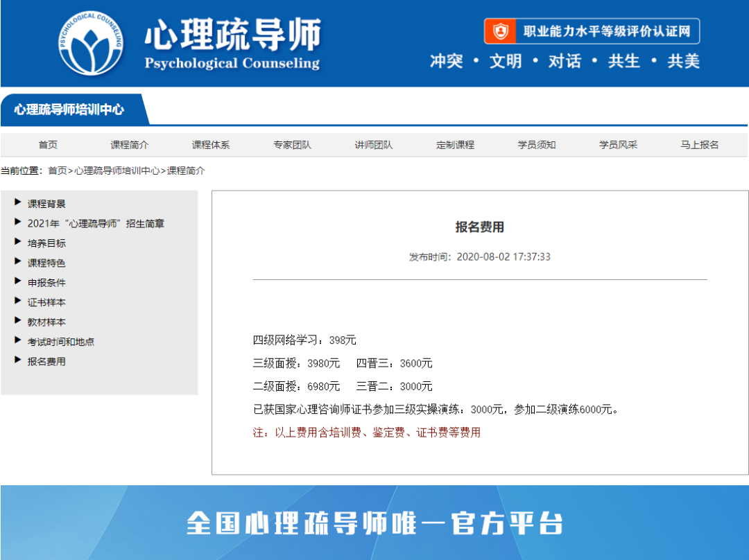Open 课程背景 in sidebar
The width and height of the screenshot is (749, 560).
coord(46,204)
